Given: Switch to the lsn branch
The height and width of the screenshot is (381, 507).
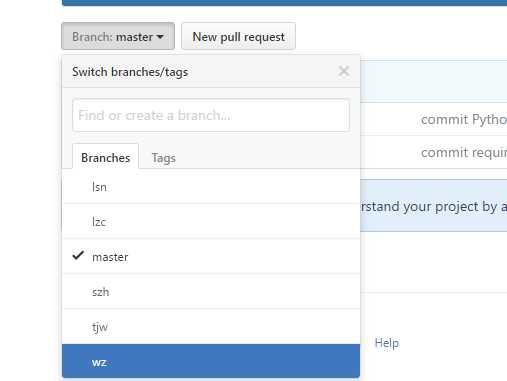Looking at the screenshot, I should tap(211, 187).
